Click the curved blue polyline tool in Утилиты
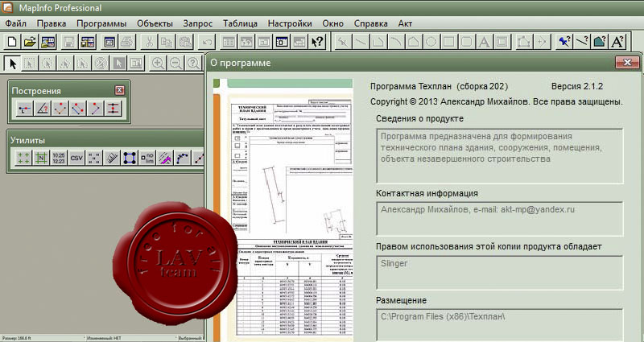The width and height of the screenshot is (644, 342). point(183,158)
